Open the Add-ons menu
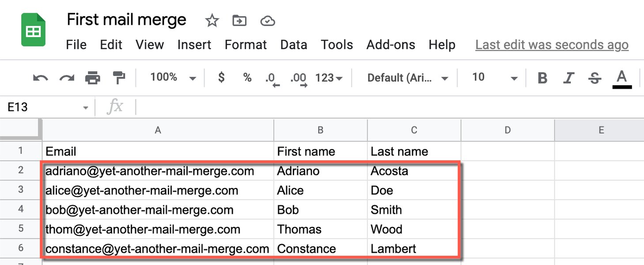Image resolution: width=644 pixels, height=265 pixels. (x=391, y=45)
